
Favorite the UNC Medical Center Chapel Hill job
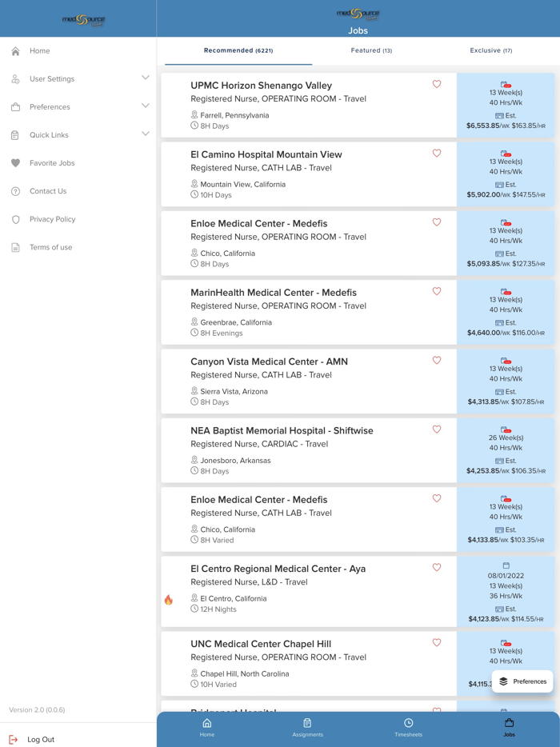(x=437, y=643)
